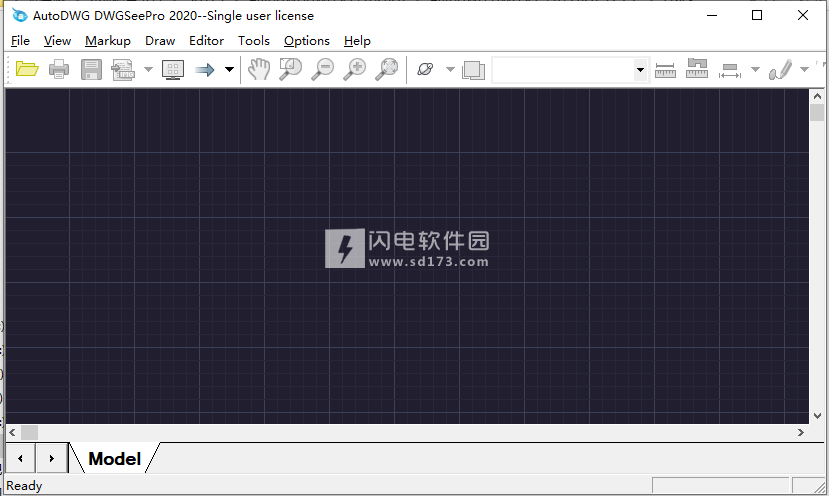This screenshot has height=496, width=829.
Task: Open the Options menu
Action: coord(307,41)
